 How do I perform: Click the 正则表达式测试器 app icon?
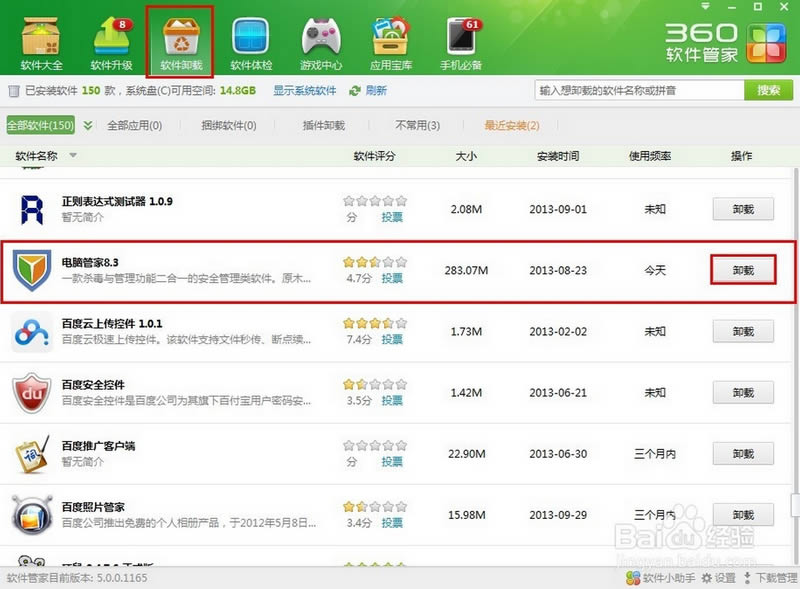click(x=32, y=209)
